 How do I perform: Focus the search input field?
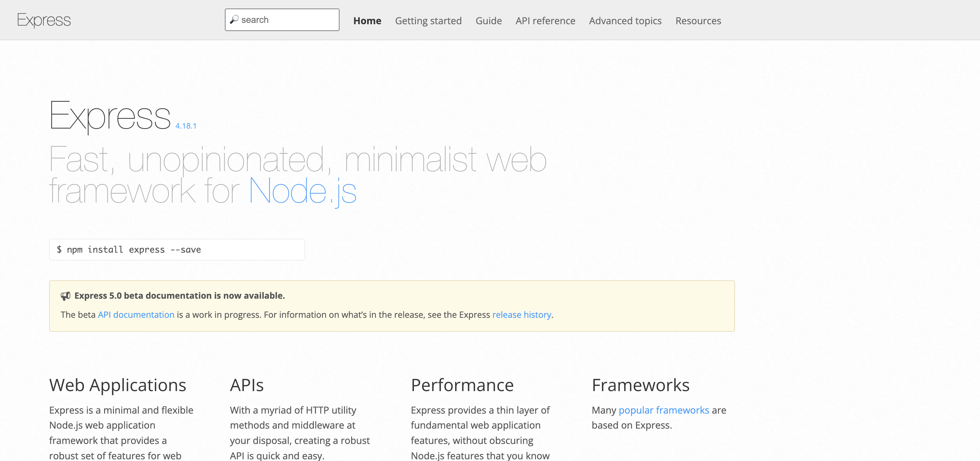[282, 20]
